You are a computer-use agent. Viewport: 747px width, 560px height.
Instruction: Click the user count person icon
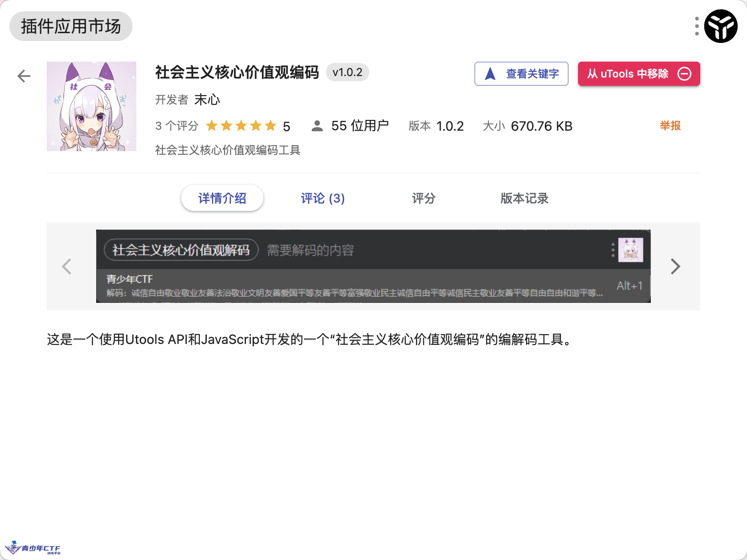pos(317,126)
